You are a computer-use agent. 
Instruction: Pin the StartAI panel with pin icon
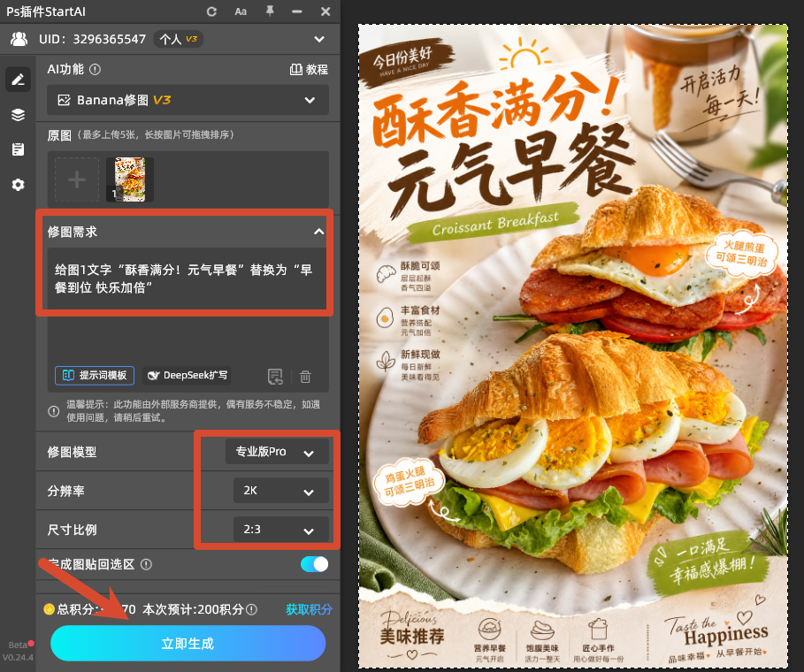270,11
